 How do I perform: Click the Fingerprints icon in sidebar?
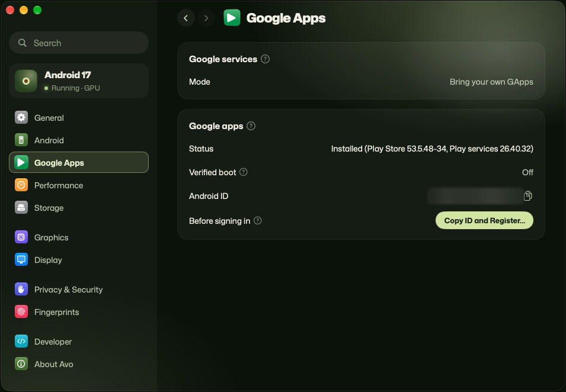(x=21, y=312)
